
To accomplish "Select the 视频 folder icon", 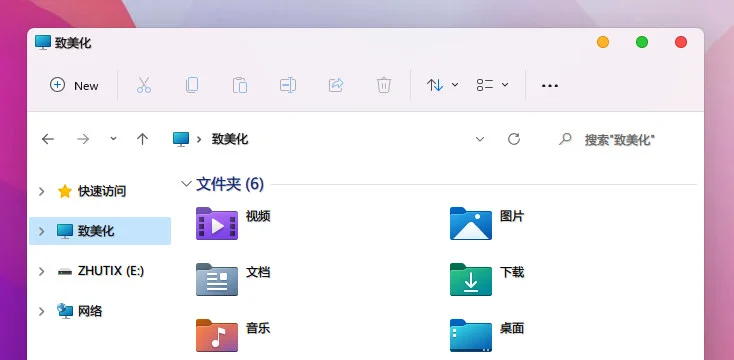I will 217,223.
